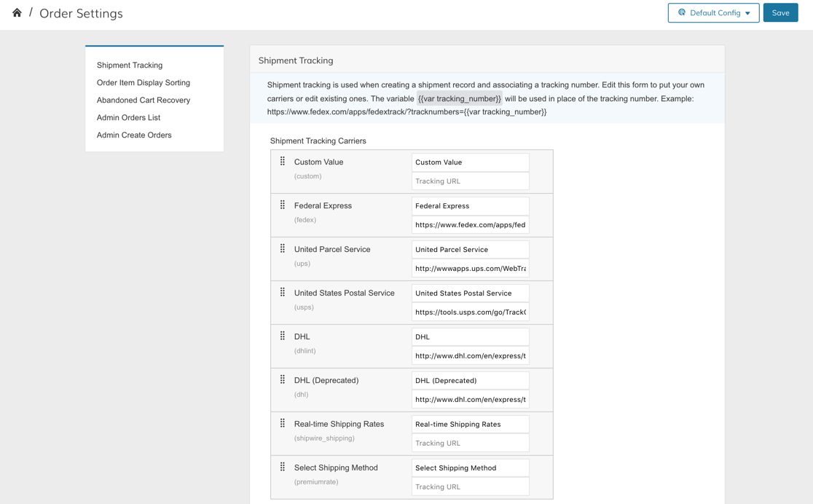Select Shipment Tracking in the sidebar

(x=130, y=66)
